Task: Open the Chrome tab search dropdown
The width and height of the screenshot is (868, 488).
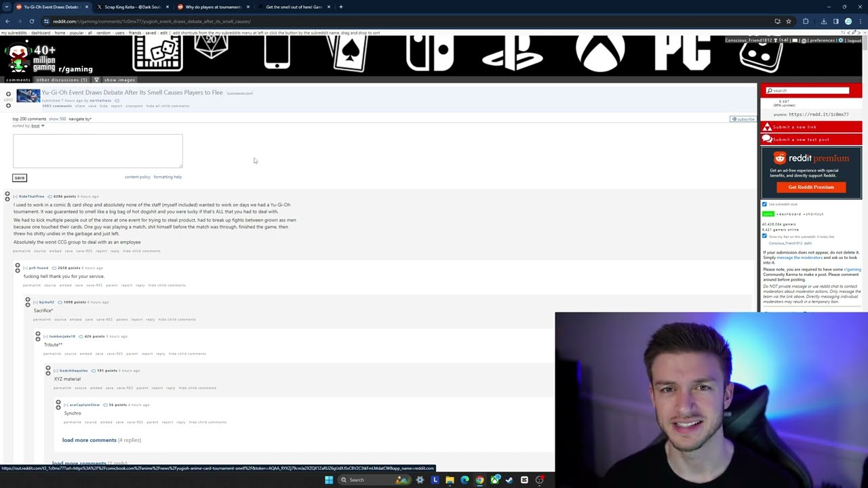Action: tap(7, 7)
